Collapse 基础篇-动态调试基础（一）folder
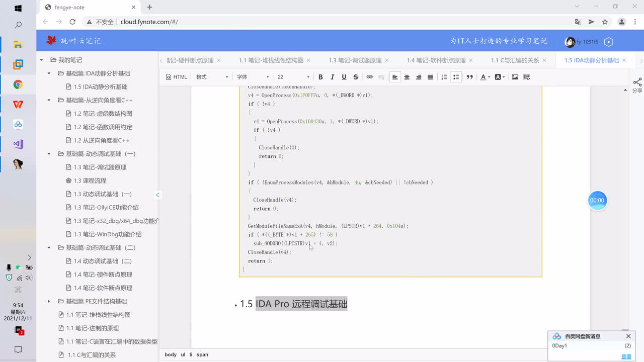This screenshot has width=644, height=362. click(x=49, y=154)
